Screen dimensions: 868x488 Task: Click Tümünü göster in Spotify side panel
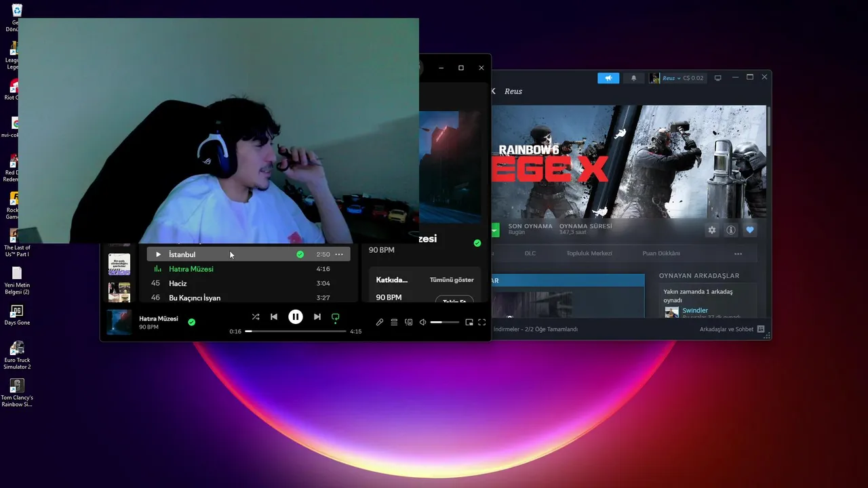pyautogui.click(x=452, y=280)
